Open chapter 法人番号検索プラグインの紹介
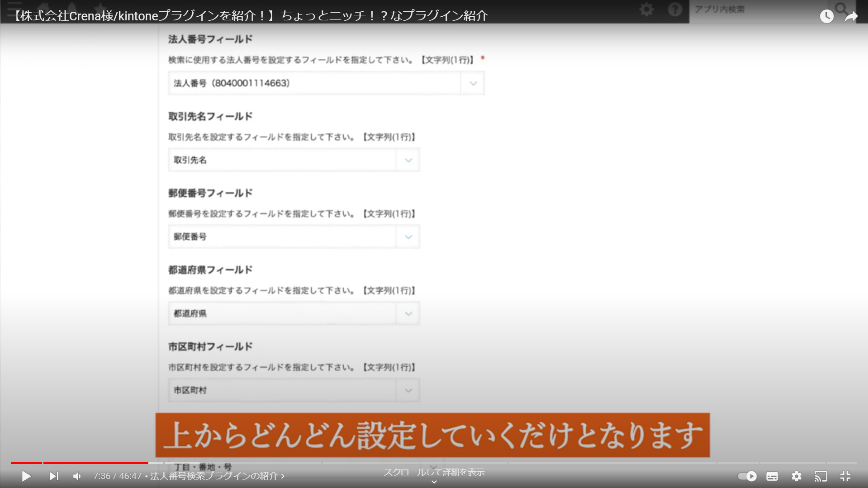Image resolution: width=868 pixels, height=488 pixels. tap(217, 476)
